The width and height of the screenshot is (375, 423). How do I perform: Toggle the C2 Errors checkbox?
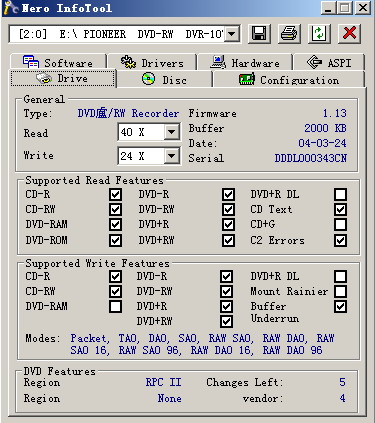[x=340, y=240]
